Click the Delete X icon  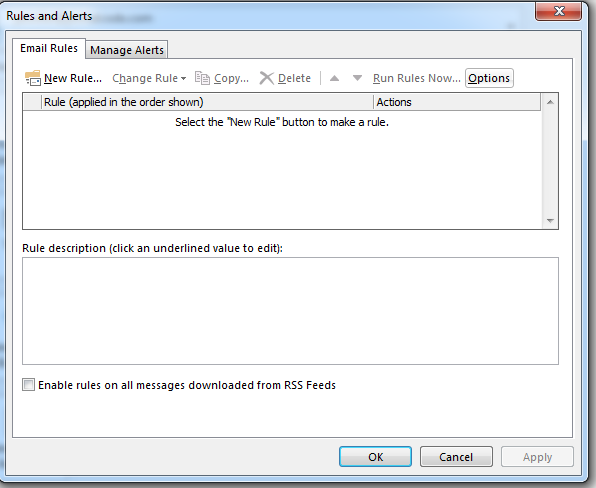coord(266,78)
